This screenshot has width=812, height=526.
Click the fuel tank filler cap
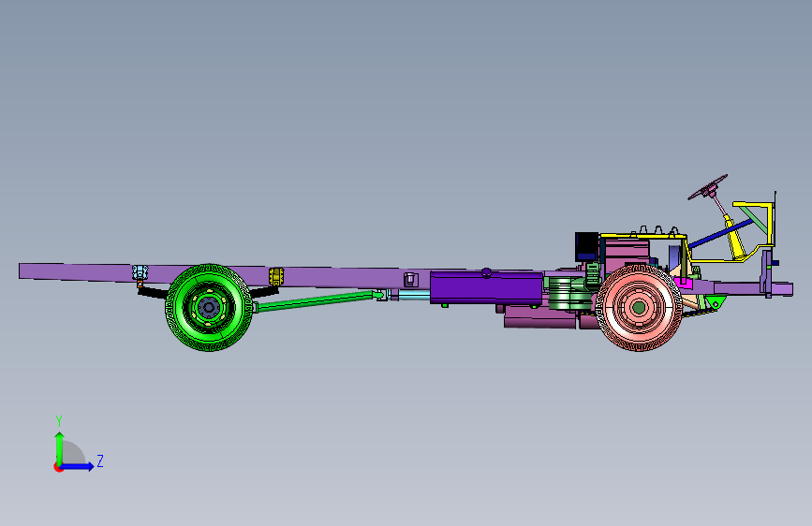coord(486,271)
